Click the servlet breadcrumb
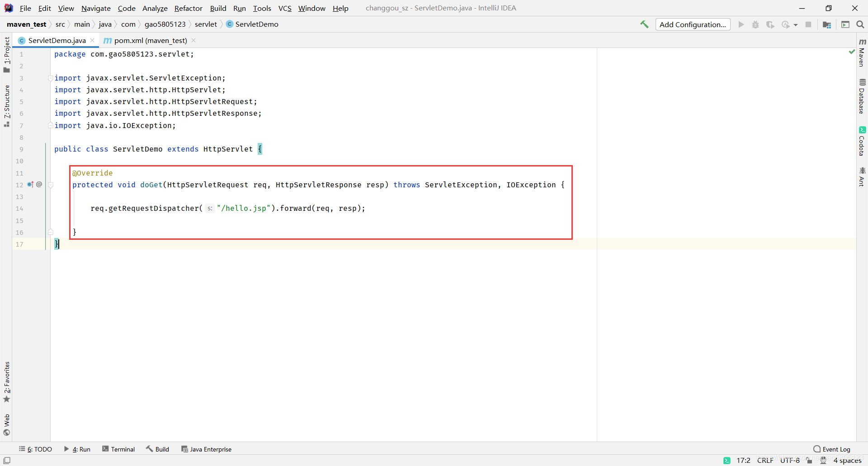The image size is (868, 466). pyautogui.click(x=206, y=24)
